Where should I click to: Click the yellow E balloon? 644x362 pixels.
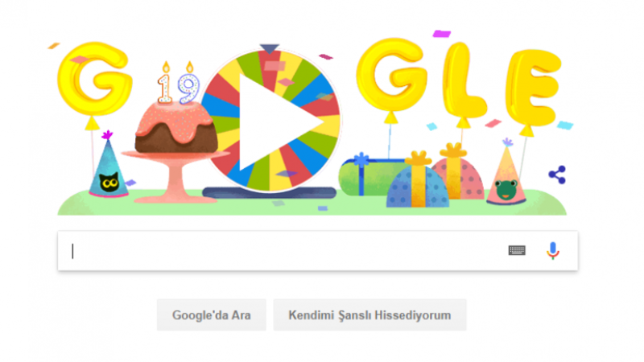533,87
